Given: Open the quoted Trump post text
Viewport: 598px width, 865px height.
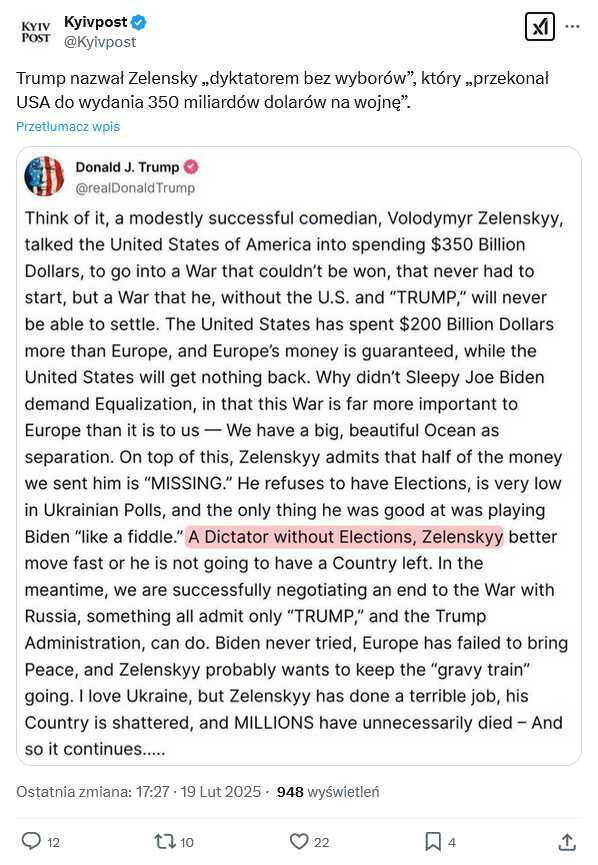Looking at the screenshot, I should click(x=296, y=483).
